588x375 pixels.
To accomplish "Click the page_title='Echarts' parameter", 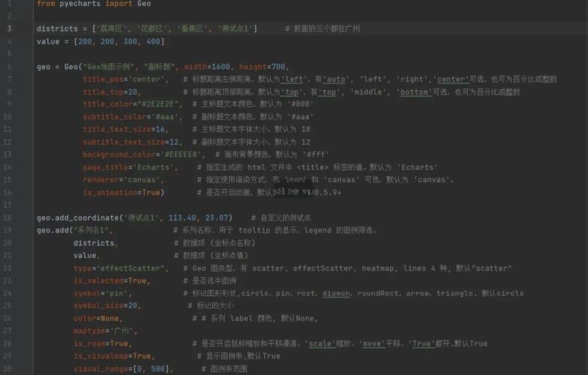I will pyautogui.click(x=128, y=167).
